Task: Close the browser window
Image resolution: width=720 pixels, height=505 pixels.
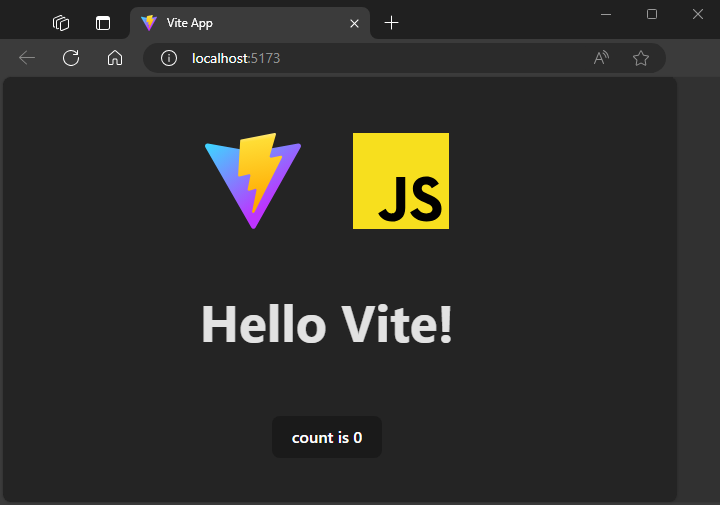Action: click(698, 14)
